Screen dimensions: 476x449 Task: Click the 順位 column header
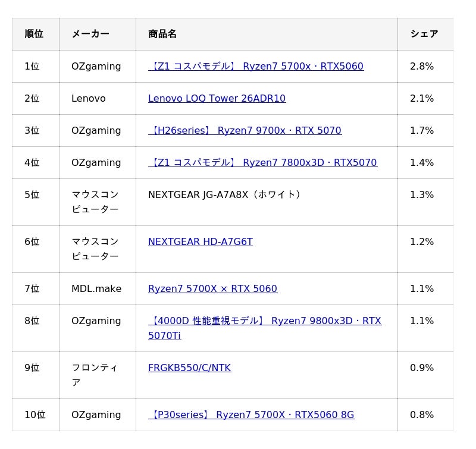(x=34, y=34)
